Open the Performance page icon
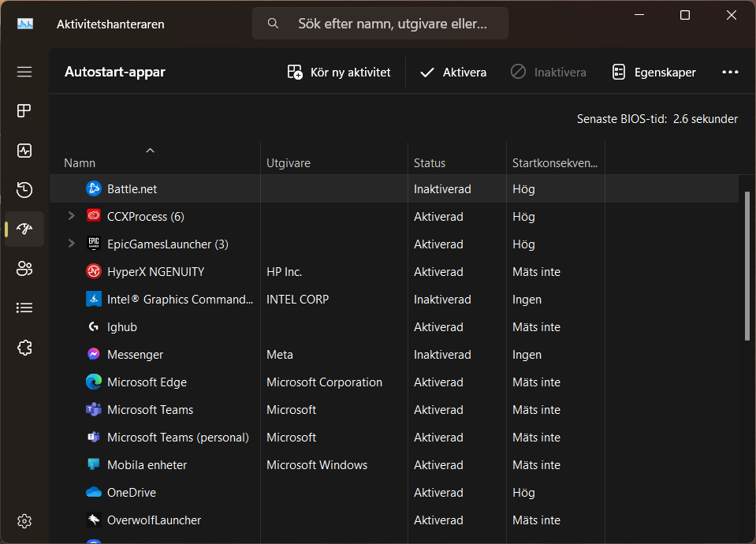This screenshot has width=756, height=544. click(24, 150)
